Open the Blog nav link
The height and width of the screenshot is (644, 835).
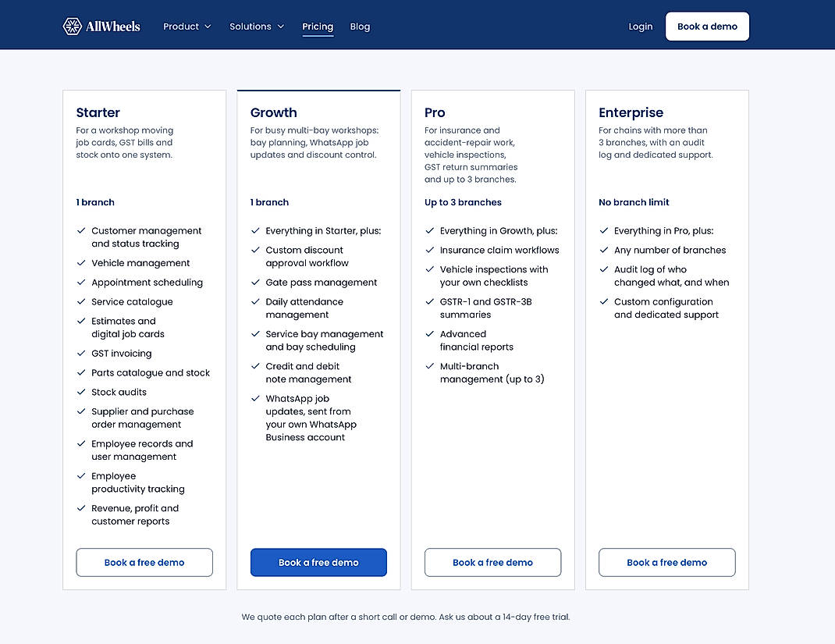tap(360, 27)
